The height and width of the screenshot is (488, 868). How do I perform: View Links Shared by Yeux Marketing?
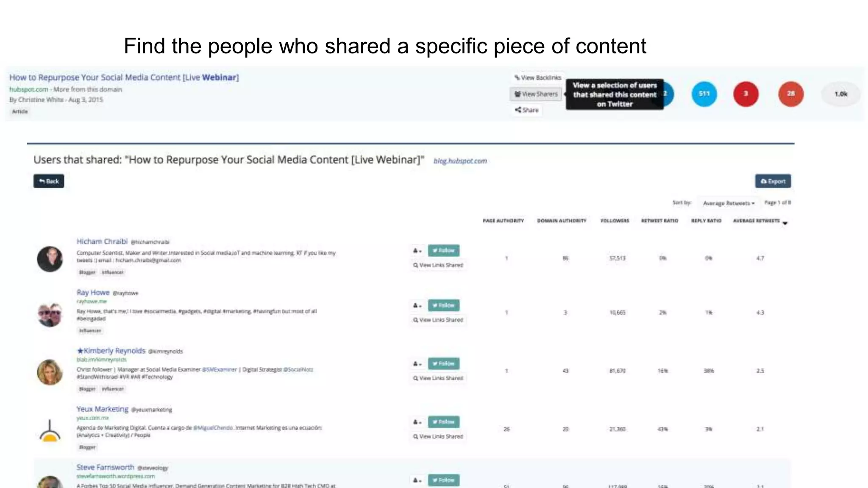[438, 436]
